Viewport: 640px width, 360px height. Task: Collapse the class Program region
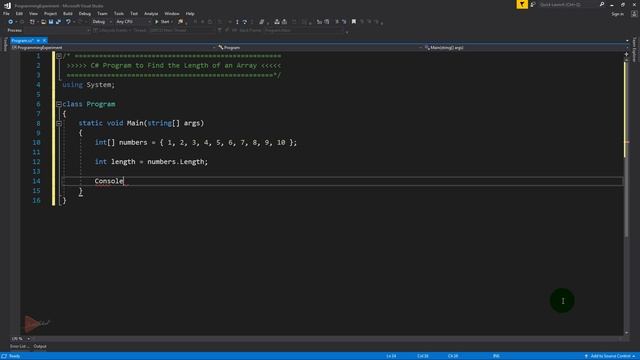59,104
